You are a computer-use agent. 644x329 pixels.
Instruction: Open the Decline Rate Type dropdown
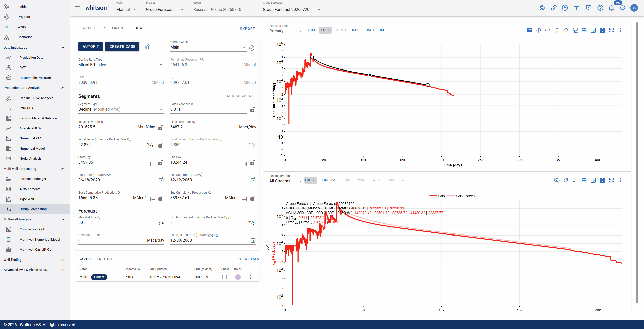[121, 65]
